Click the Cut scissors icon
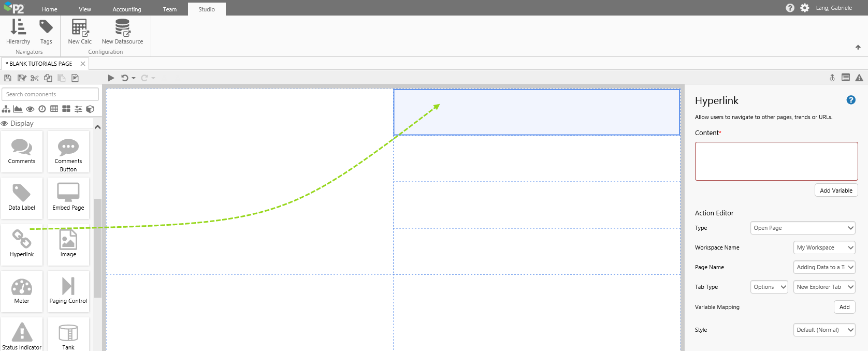Screen dimensions: 868x351 pos(35,78)
